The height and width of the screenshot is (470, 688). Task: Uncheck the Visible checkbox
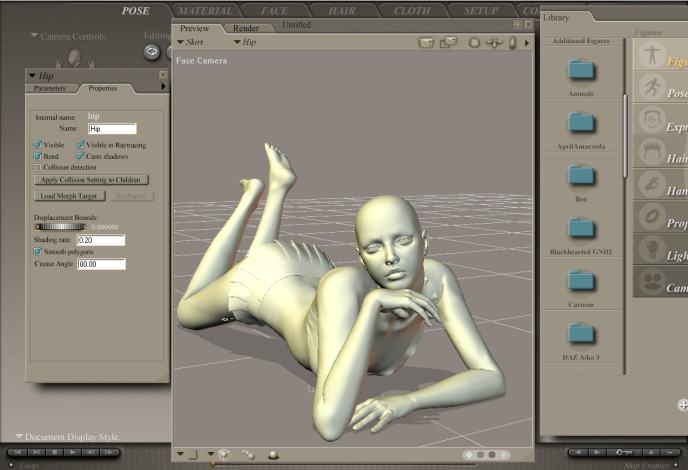[x=38, y=145]
